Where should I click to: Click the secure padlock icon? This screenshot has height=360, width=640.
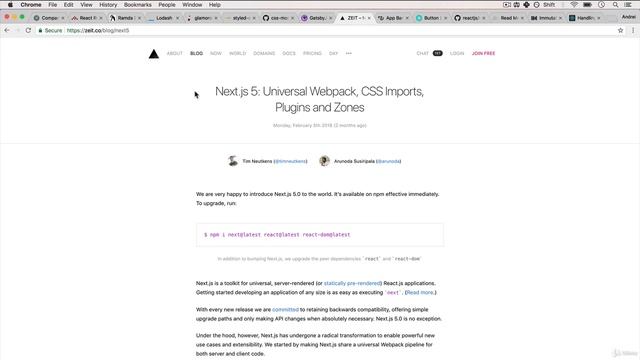coord(40,30)
